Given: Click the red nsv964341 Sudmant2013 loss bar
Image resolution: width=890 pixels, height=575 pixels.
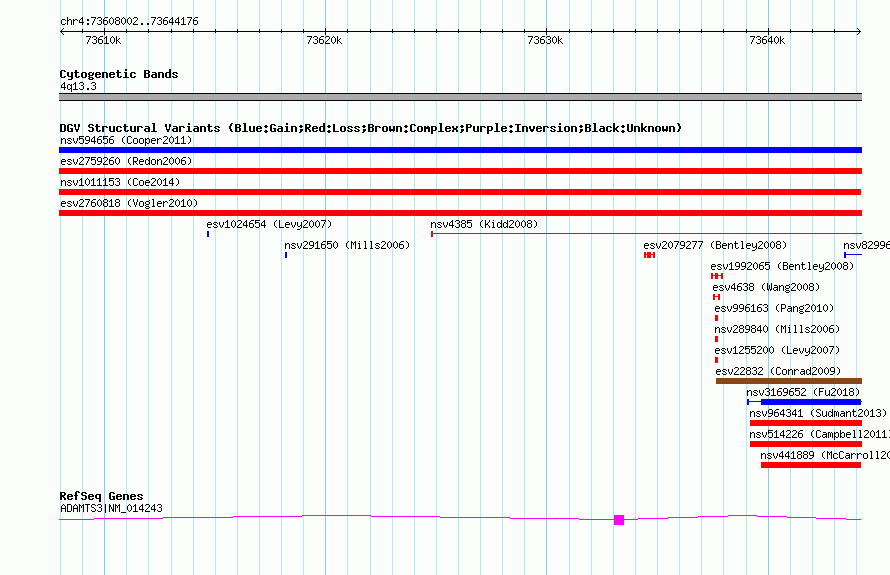Looking at the screenshot, I should pyautogui.click(x=806, y=423).
